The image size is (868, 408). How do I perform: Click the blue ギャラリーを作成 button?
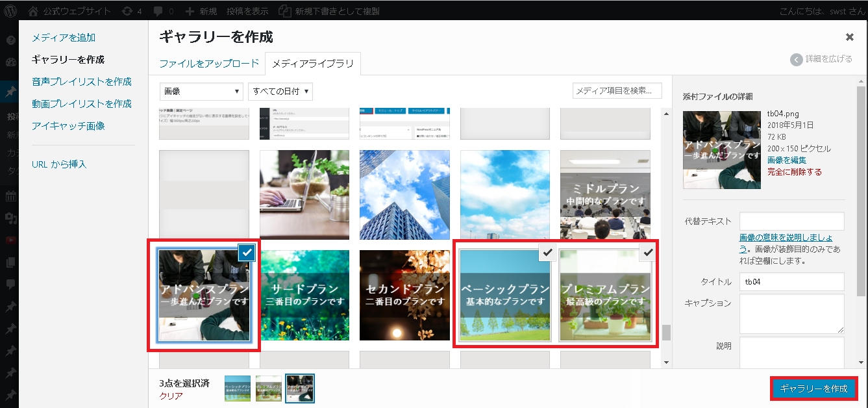[x=814, y=389]
